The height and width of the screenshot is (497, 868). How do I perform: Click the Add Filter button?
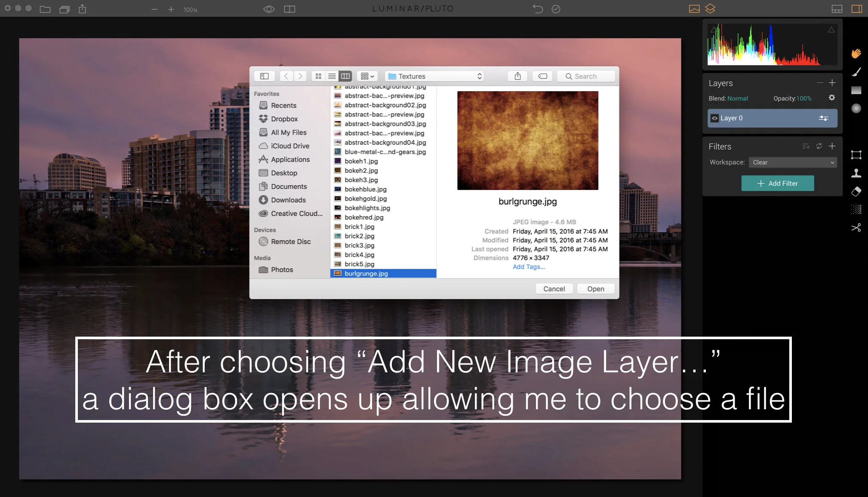(x=777, y=183)
